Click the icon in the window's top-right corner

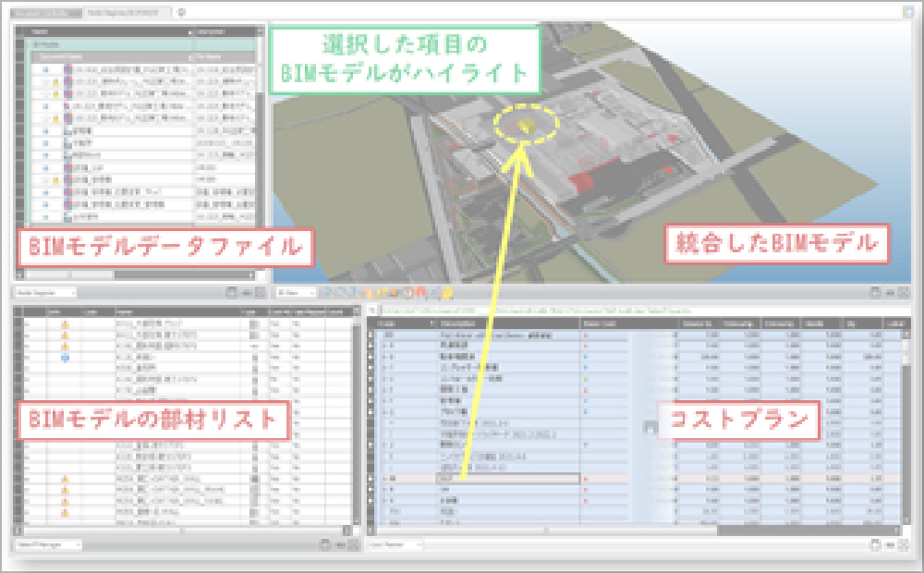point(908,12)
